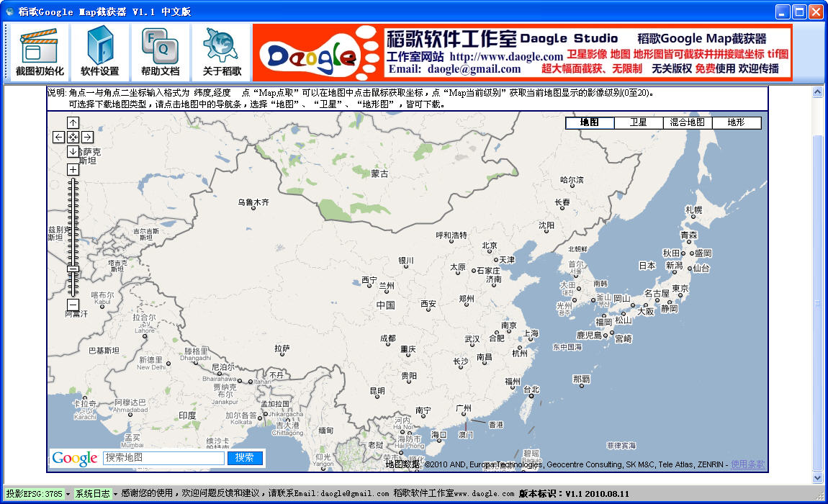Open 软件设置 software settings
Image resolution: width=828 pixels, height=504 pixels.
coord(100,53)
